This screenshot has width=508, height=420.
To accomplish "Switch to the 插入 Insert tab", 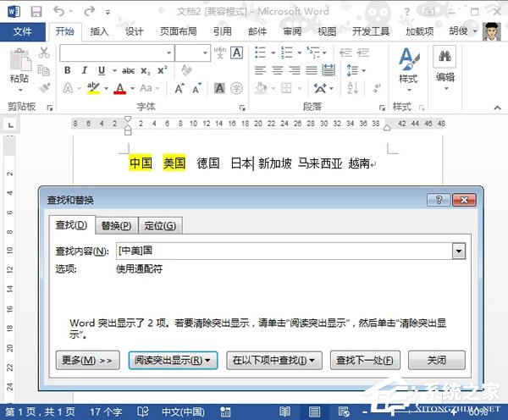I will 99,31.
